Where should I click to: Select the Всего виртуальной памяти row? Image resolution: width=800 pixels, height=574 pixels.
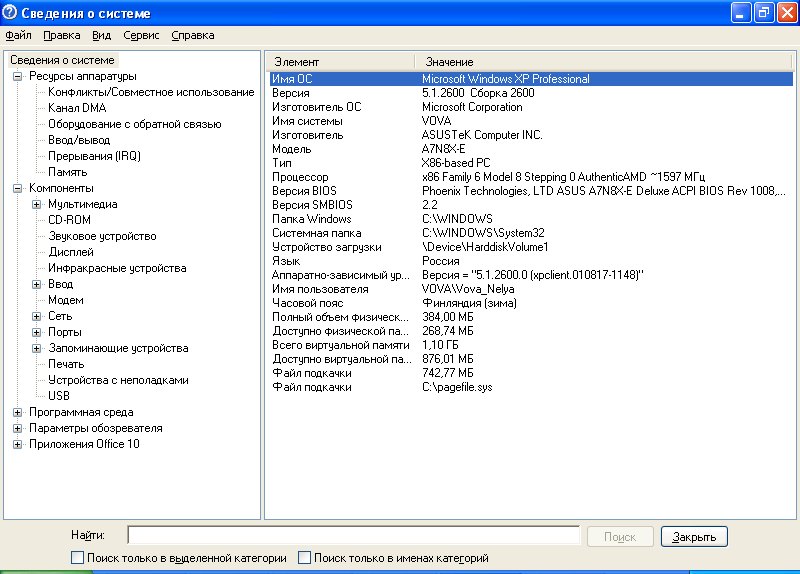click(531, 345)
